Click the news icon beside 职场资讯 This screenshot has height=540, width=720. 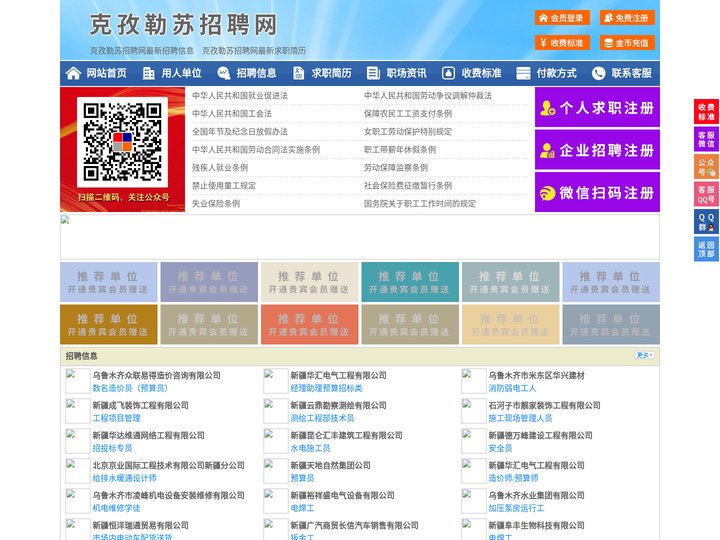[373, 73]
